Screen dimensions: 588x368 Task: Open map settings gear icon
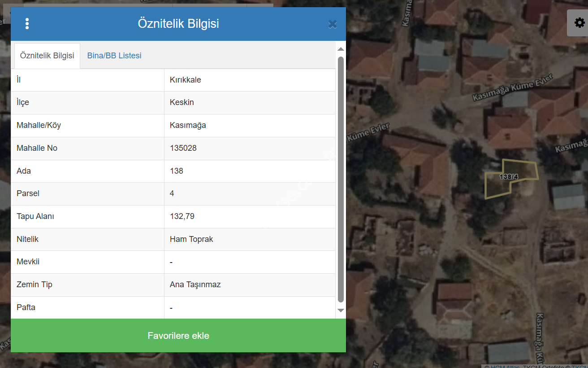[x=579, y=23]
